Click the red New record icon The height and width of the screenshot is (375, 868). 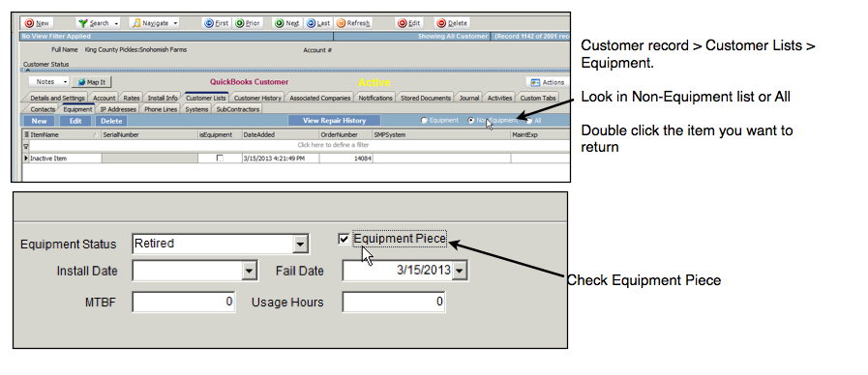coord(29,23)
